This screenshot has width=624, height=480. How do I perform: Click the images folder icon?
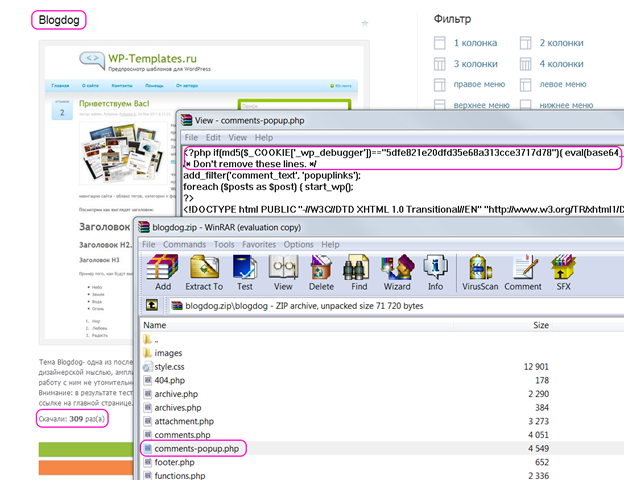coord(147,353)
